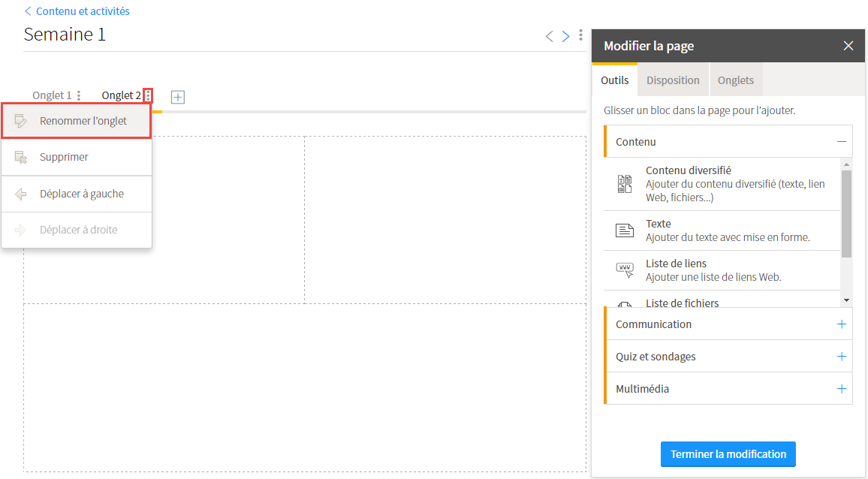
Task: Click the Contenu section heading
Action: coord(635,142)
